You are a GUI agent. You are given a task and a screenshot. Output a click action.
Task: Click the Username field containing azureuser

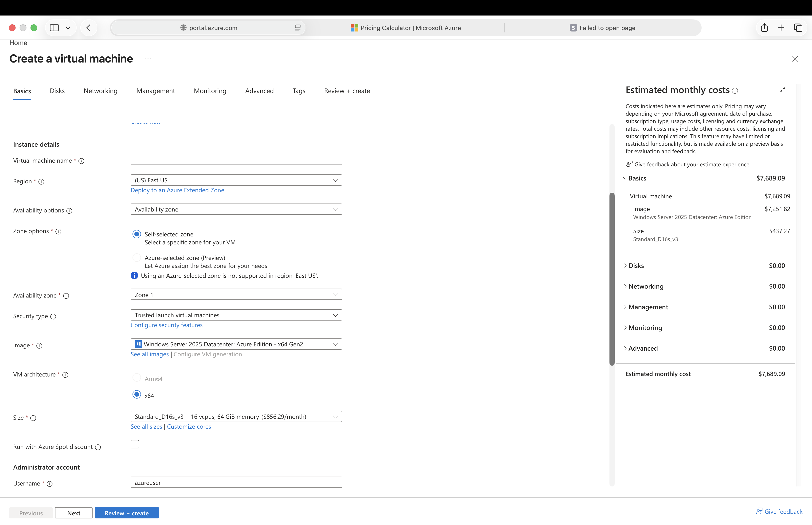point(236,482)
